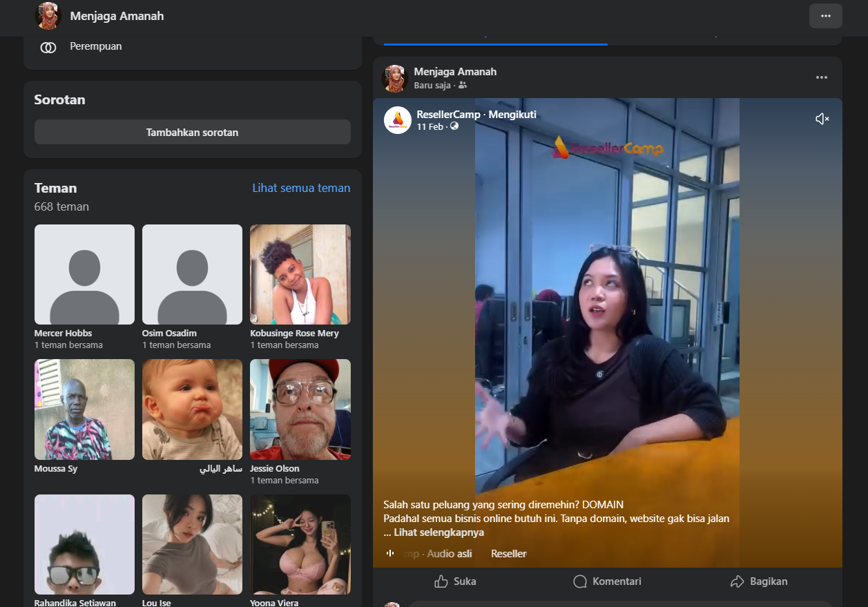The width and height of the screenshot is (868, 607).
Task: Click the public globe icon beside 11 Feb
Action: [454, 126]
